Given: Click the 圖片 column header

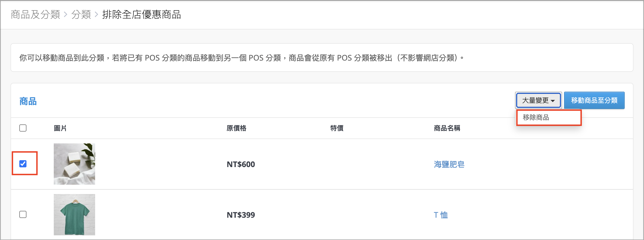Looking at the screenshot, I should point(60,128).
